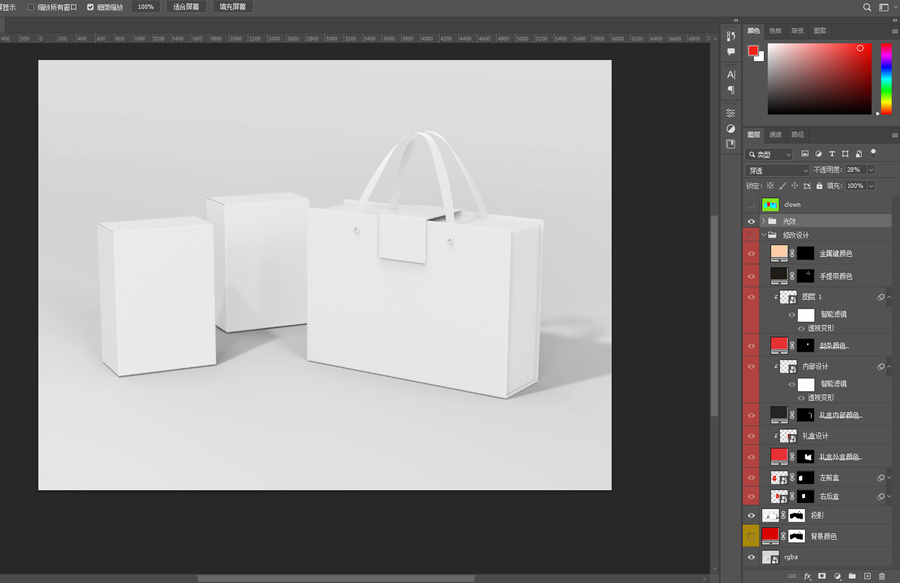This screenshot has height=583, width=900.
Task: Lock artboard nesting icon
Action: click(807, 185)
